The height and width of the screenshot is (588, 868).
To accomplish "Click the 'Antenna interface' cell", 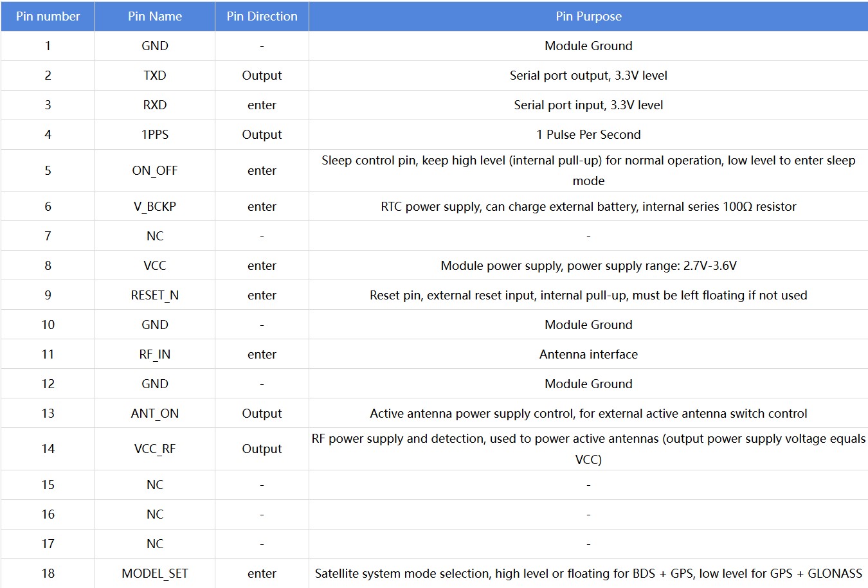I will point(588,354).
